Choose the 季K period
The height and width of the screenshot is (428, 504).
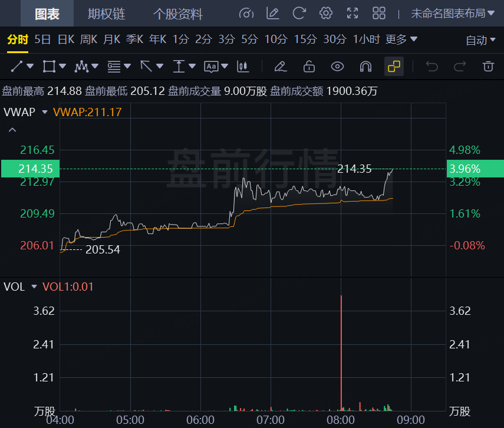pyautogui.click(x=134, y=39)
